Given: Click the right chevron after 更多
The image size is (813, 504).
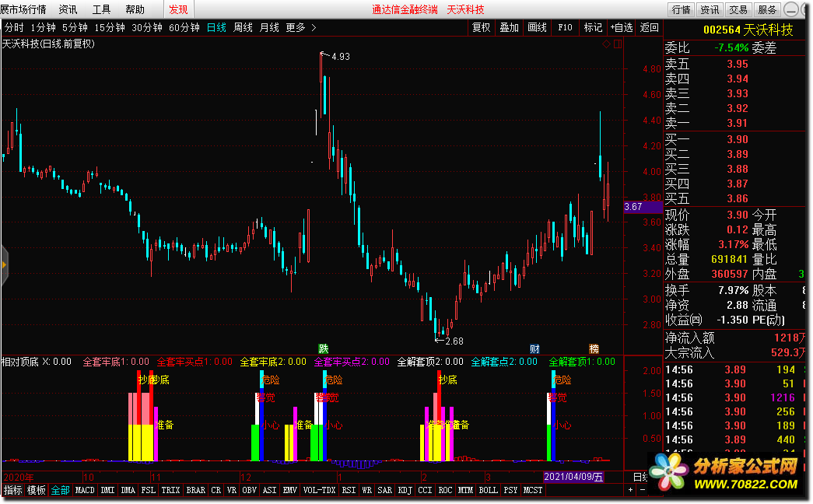Looking at the screenshot, I should [x=314, y=27].
